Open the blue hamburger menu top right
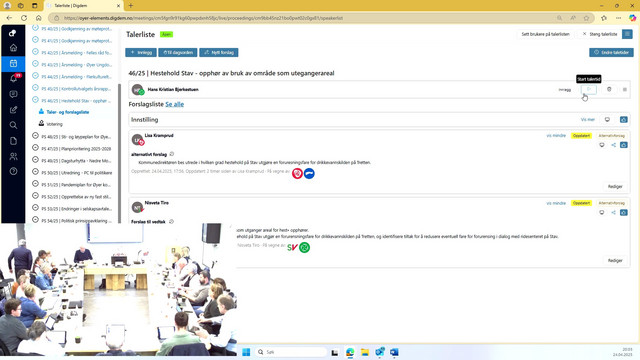This screenshot has height=360, width=640. point(627,34)
